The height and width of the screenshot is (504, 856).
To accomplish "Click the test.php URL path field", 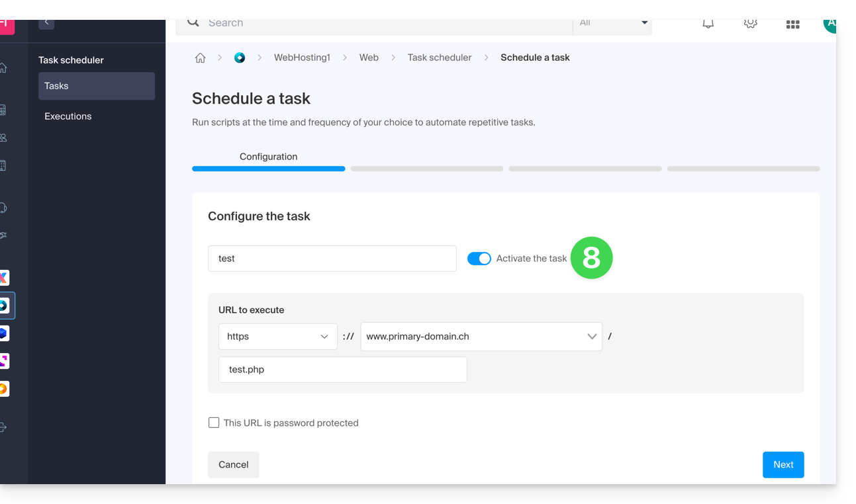I will pyautogui.click(x=342, y=370).
